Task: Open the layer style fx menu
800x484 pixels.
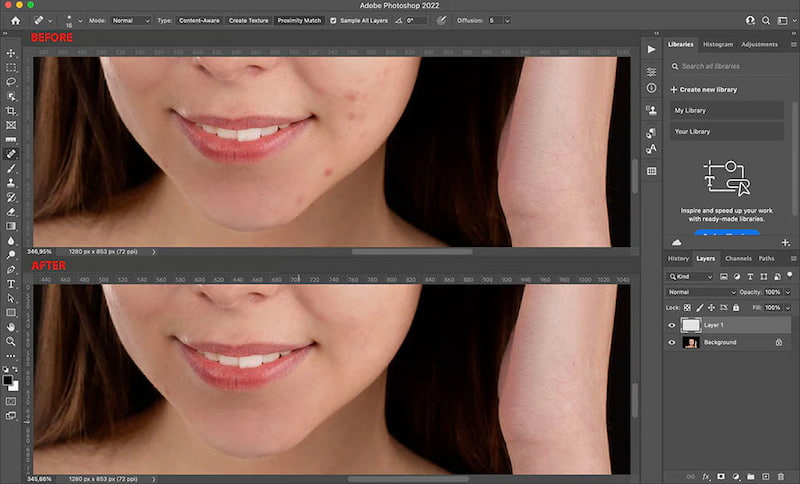Action: 706,476
